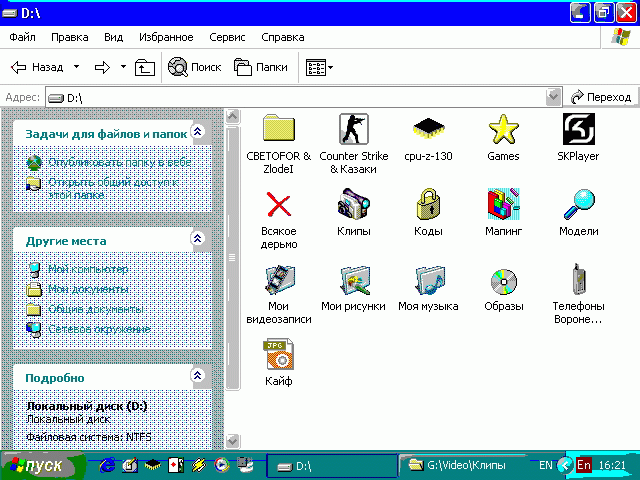The width and height of the screenshot is (640, 480).
Task: Open the Games star folder
Action: [x=503, y=130]
